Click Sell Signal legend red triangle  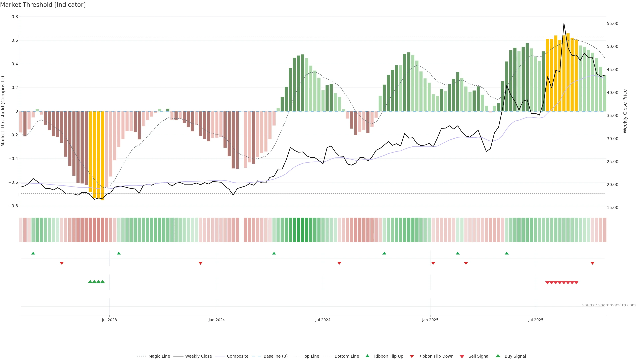[462, 356]
